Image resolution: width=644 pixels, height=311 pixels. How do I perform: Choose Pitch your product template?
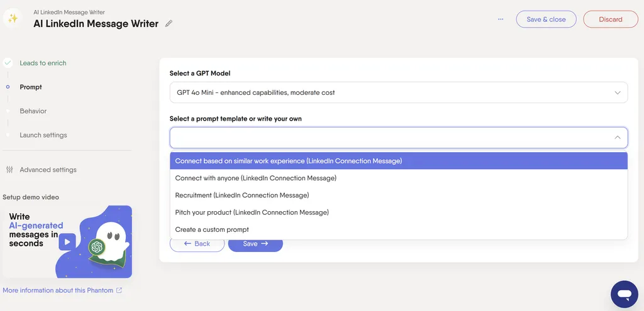click(399, 212)
